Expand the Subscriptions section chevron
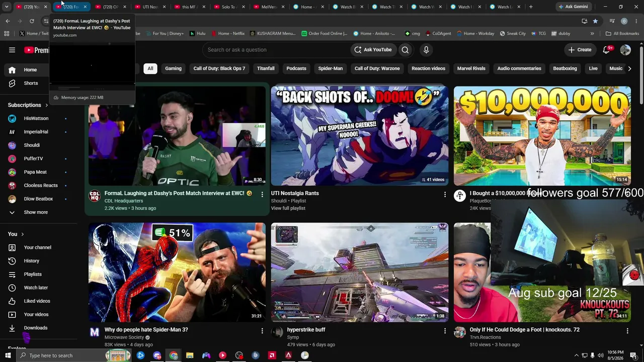Image resolution: width=644 pixels, height=362 pixels. pyautogui.click(x=46, y=105)
